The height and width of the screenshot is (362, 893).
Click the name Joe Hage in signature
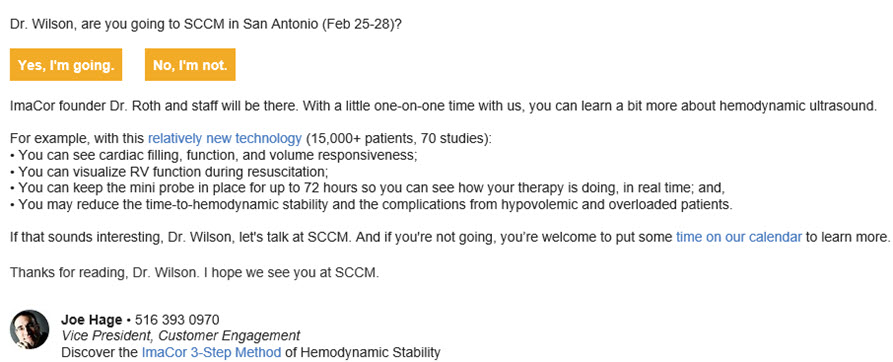click(91, 320)
